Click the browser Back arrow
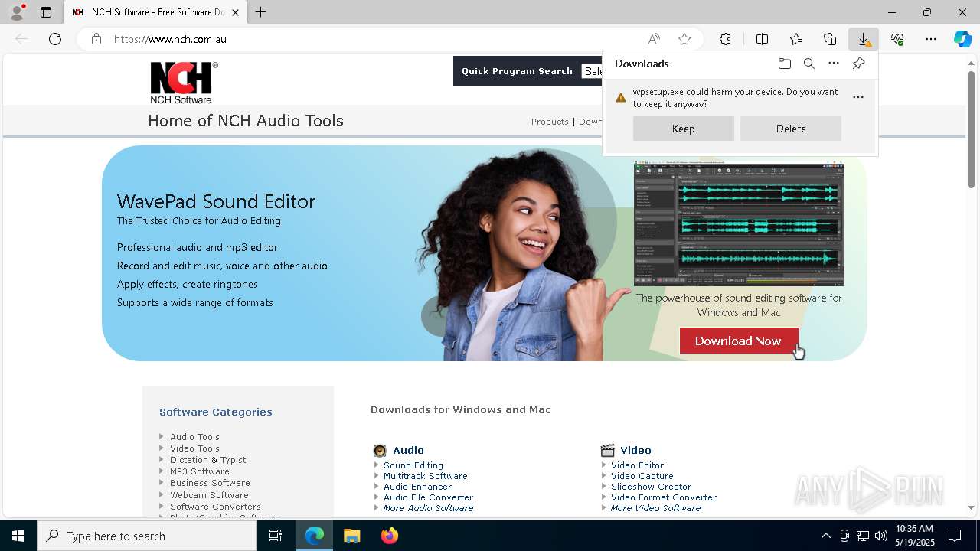This screenshot has height=551, width=980. 21,39
